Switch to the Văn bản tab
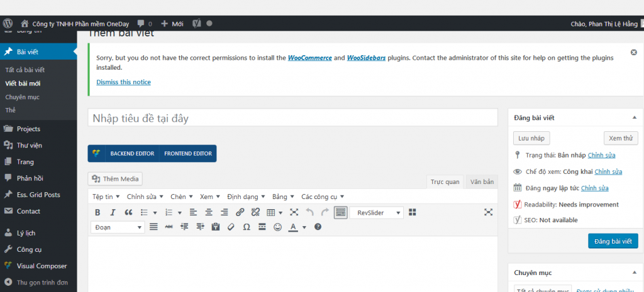This screenshot has width=644, height=292. coord(482,181)
